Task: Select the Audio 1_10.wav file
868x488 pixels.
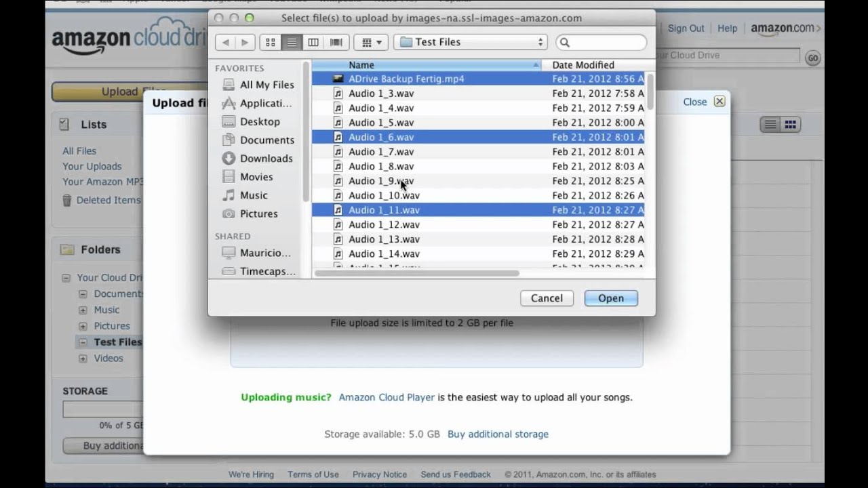Action: (478, 195)
